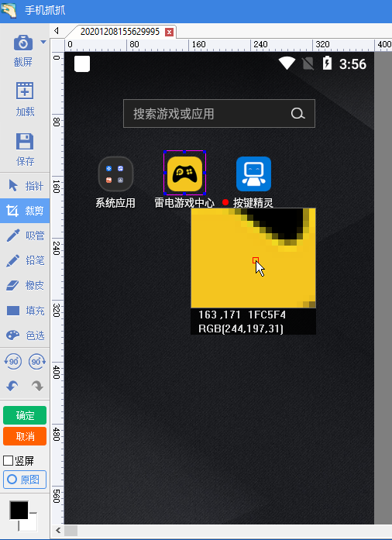
Task: Click the battery charging status icon
Action: pyautogui.click(x=327, y=64)
